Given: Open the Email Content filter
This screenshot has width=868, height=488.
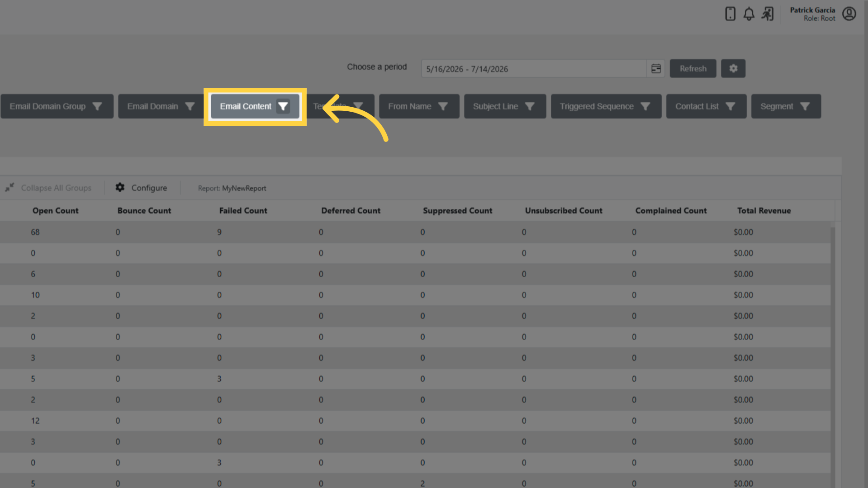Looking at the screenshot, I should 255,106.
